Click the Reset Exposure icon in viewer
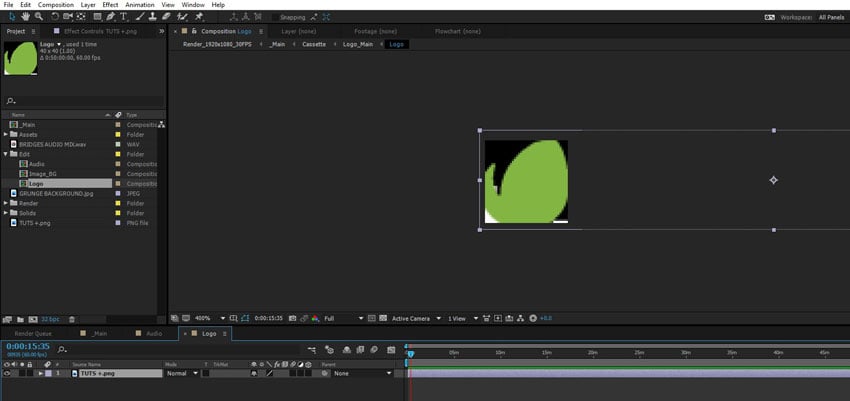The height and width of the screenshot is (401, 850). point(533,319)
